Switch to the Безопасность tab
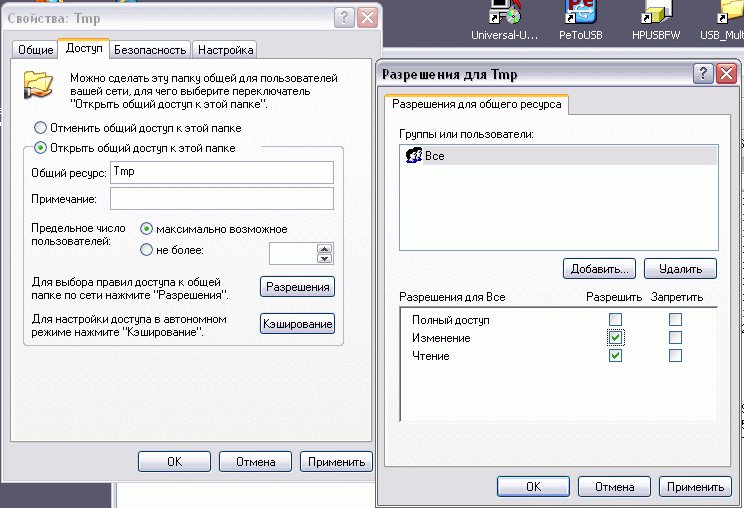 point(150,49)
